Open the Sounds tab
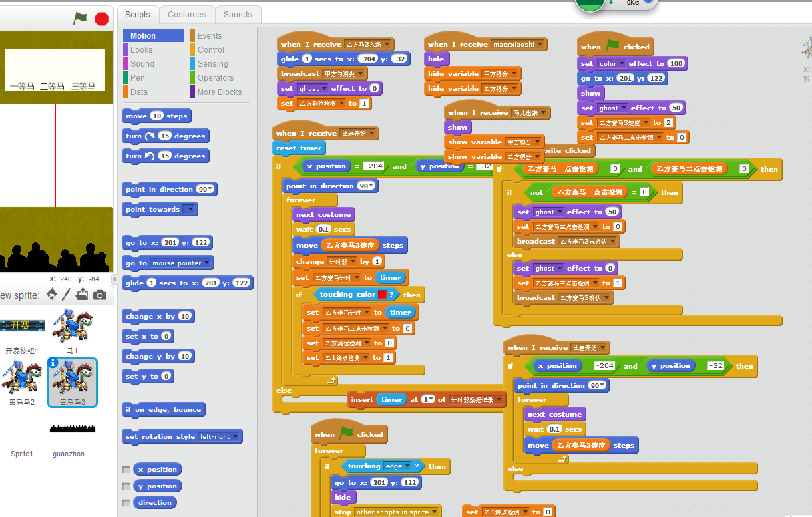812x517 pixels. [x=238, y=15]
